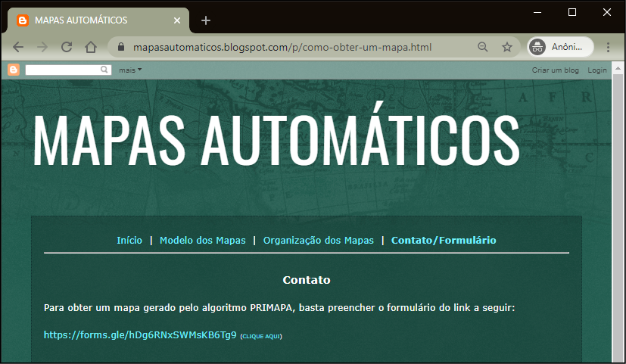Select the Contato/Formulário page tab
Screen dimensions: 626x364
pos(444,241)
